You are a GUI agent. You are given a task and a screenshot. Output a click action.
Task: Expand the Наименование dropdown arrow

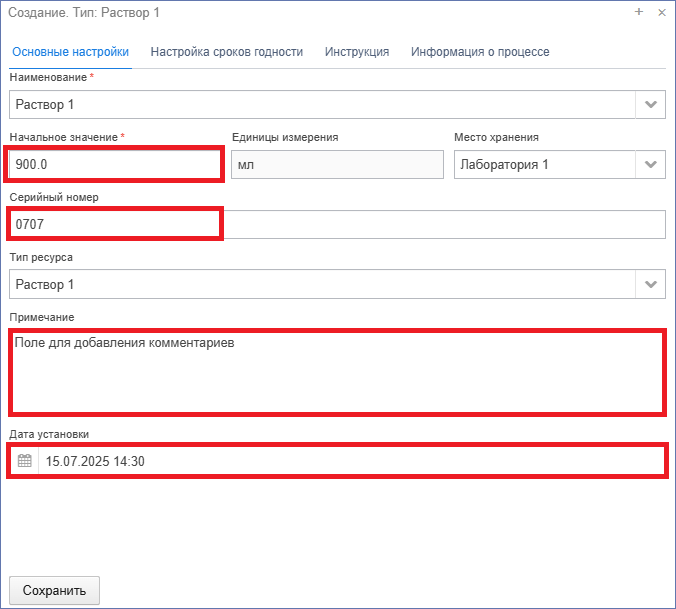(x=651, y=104)
